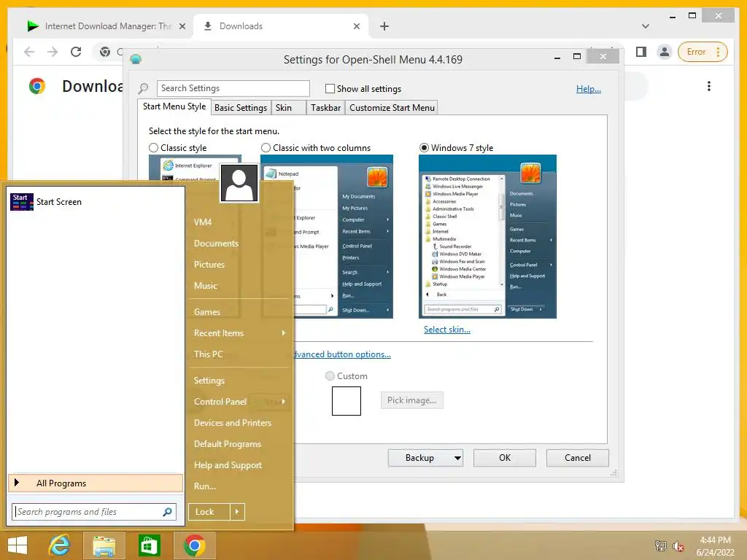Open Games from the start menu
747x560 pixels.
206,312
